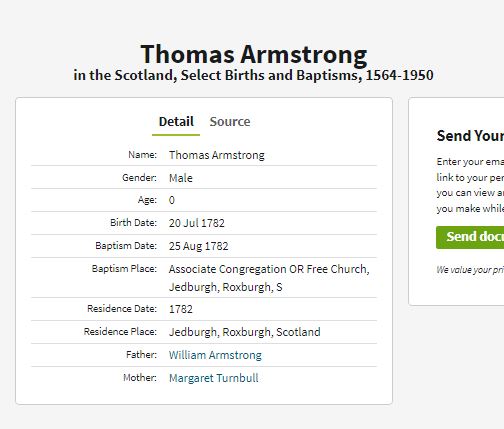Open father William Armstrong's record link

coord(215,355)
